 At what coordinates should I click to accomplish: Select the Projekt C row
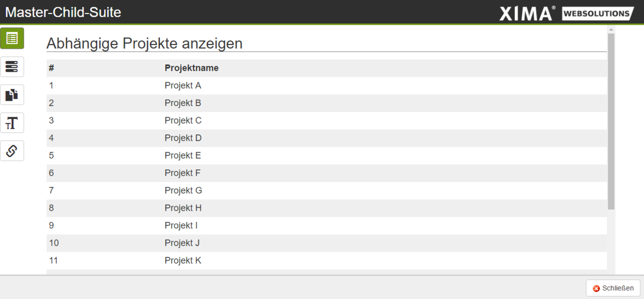(x=327, y=121)
